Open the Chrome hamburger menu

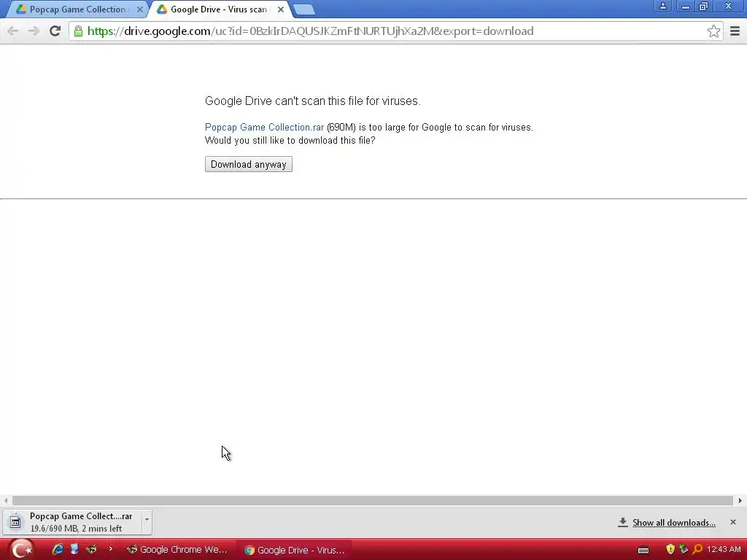click(735, 31)
